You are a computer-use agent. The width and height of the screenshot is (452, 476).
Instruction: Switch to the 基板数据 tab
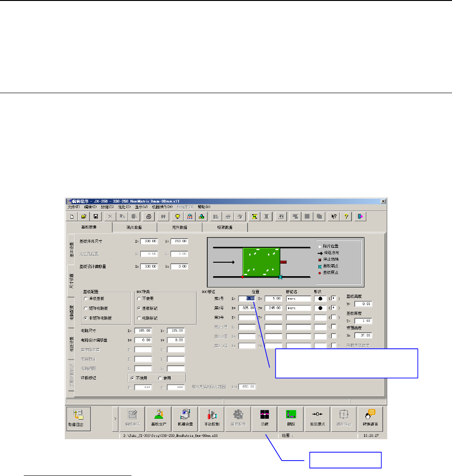[x=89, y=227]
